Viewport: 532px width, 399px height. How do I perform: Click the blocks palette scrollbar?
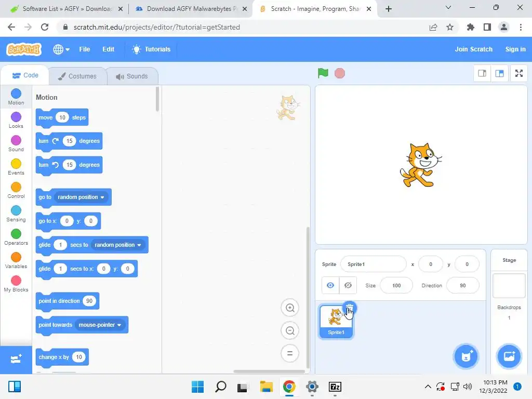pos(157,99)
